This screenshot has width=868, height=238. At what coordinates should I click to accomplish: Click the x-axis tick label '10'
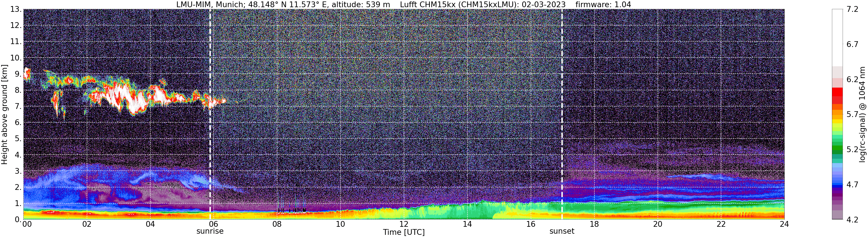[x=340, y=224]
